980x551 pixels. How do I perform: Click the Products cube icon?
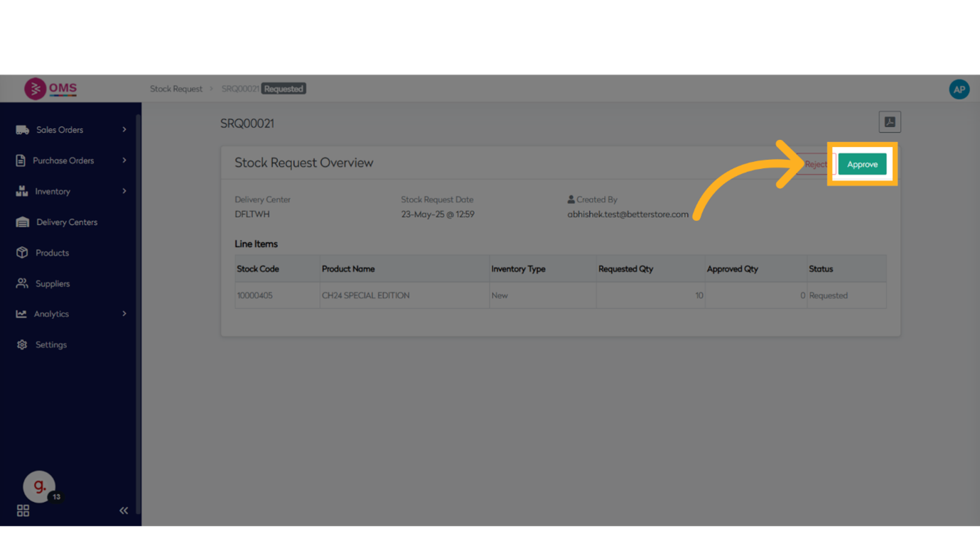22,253
